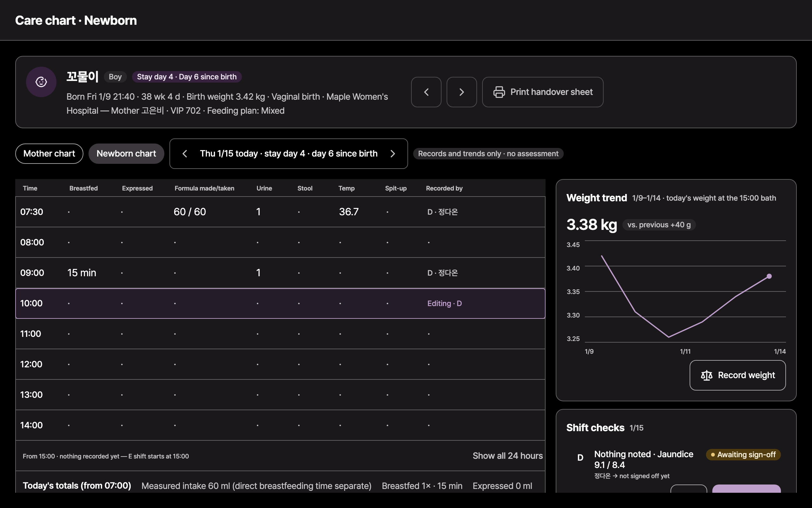Click the Spit-up column header
Image resolution: width=812 pixels, height=508 pixels.
[396, 189]
